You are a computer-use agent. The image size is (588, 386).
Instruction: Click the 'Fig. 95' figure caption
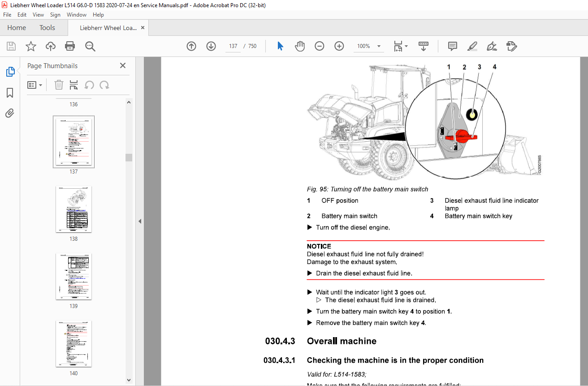(367, 189)
